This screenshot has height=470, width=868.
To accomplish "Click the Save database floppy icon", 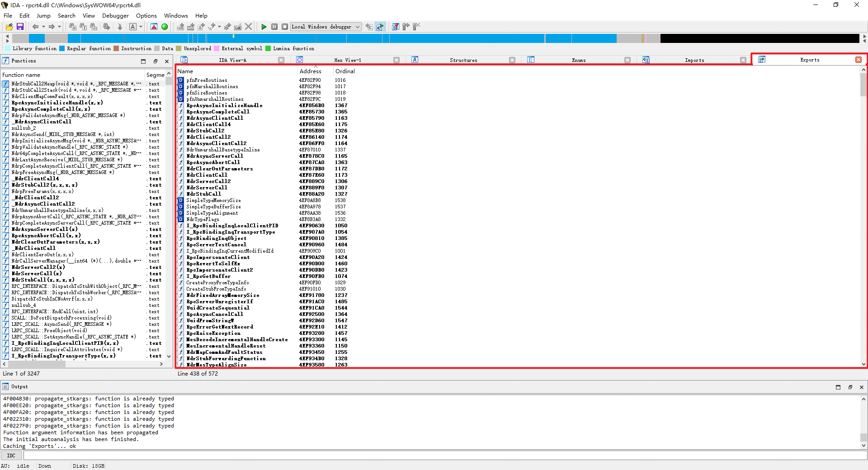I will (x=20, y=27).
